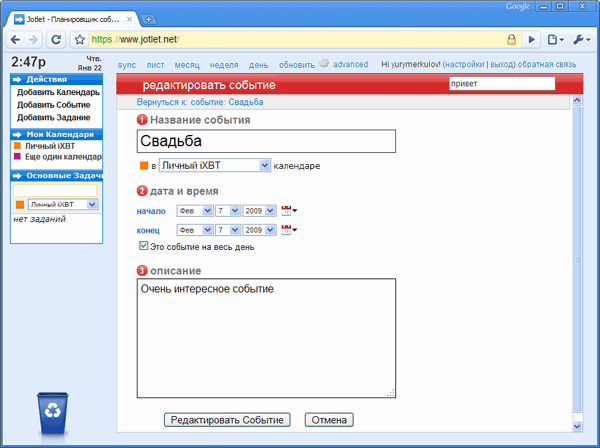Switch to месяц view
The image size is (600, 448).
pyautogui.click(x=187, y=65)
